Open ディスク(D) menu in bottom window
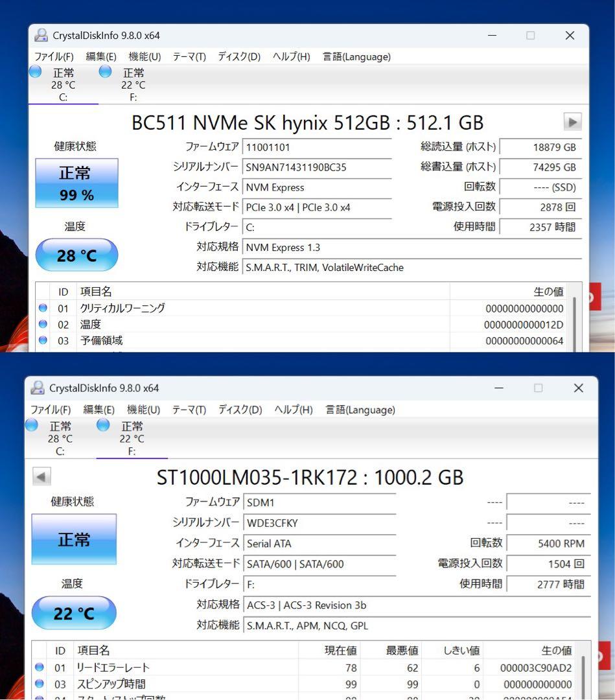Viewport: 615px width, 700px height. (240, 410)
